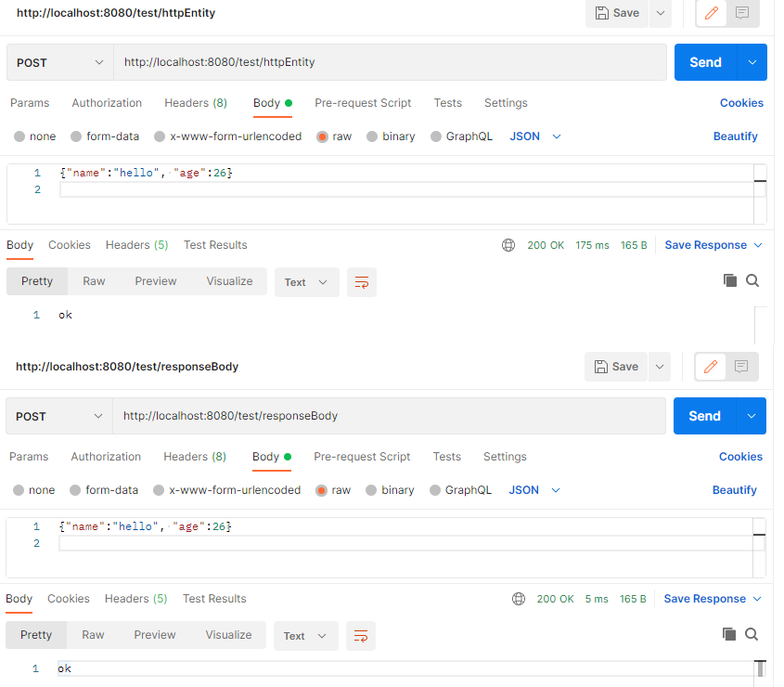View Cookies tab in httpEntity response

click(69, 245)
